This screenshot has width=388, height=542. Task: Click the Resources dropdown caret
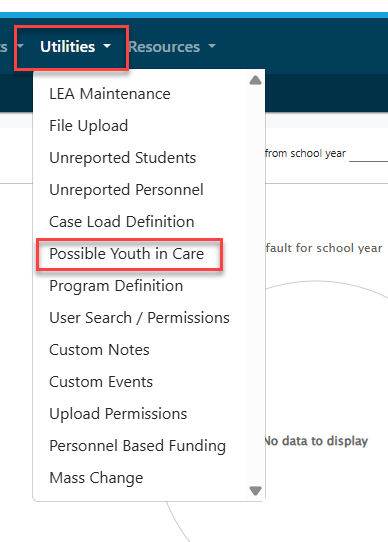coord(212,46)
